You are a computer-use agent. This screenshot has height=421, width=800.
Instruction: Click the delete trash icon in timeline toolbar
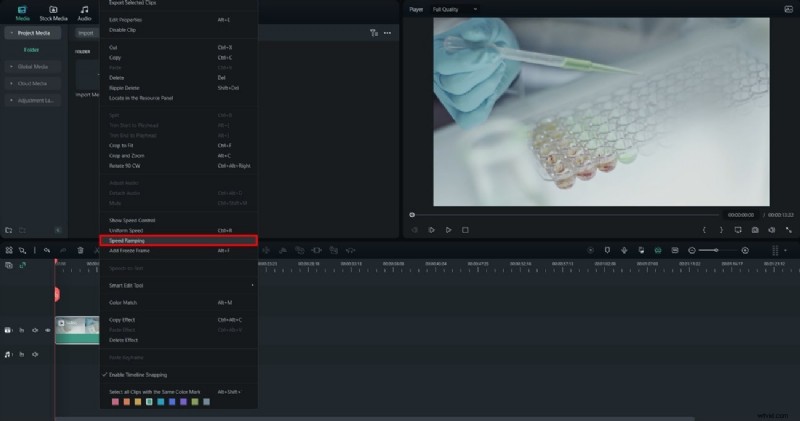80,250
